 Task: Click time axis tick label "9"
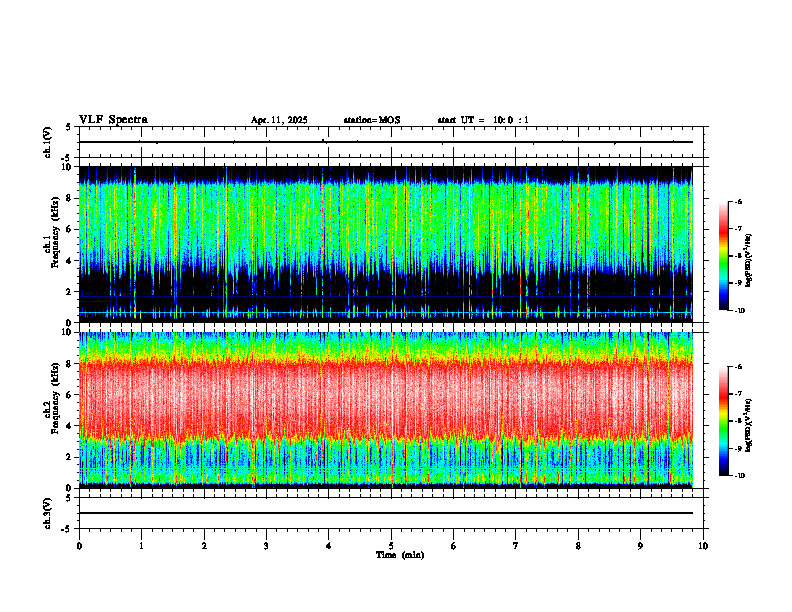tap(640, 546)
